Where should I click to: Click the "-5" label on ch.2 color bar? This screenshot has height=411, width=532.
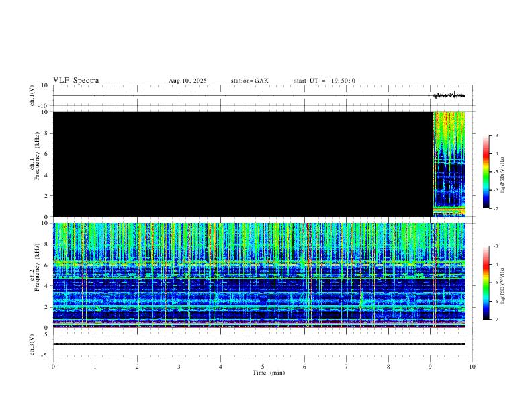pos(495,283)
